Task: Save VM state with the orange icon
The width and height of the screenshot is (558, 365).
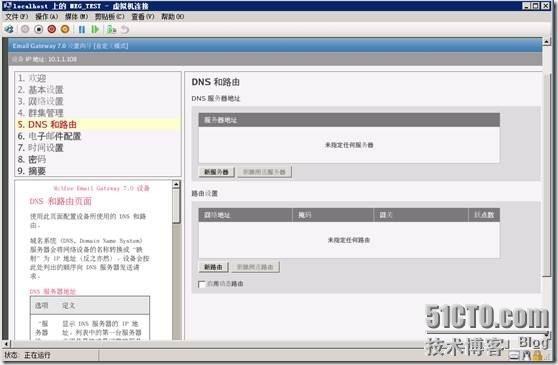Action: [65, 30]
